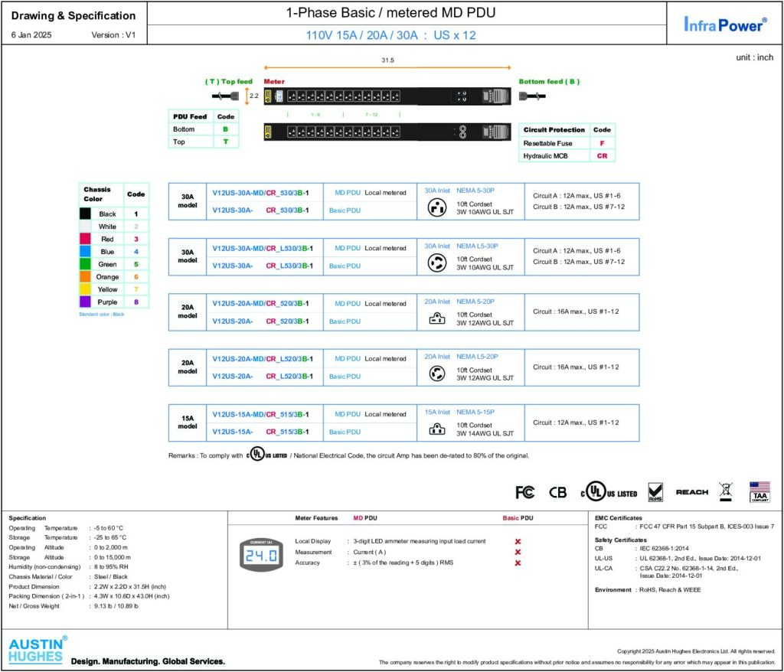Select the basic PDU image without meter
This screenshot has width=784, height=672.
click(x=387, y=132)
